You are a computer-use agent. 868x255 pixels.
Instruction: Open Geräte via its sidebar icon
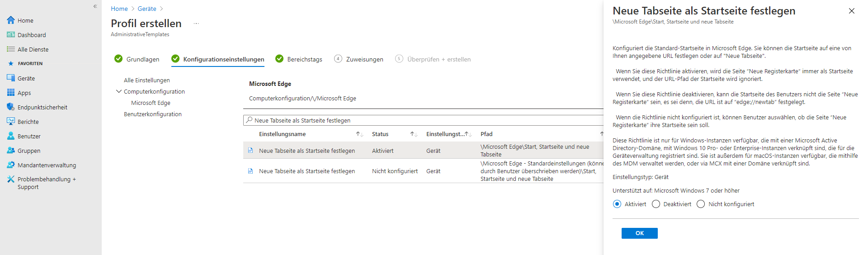(x=11, y=78)
